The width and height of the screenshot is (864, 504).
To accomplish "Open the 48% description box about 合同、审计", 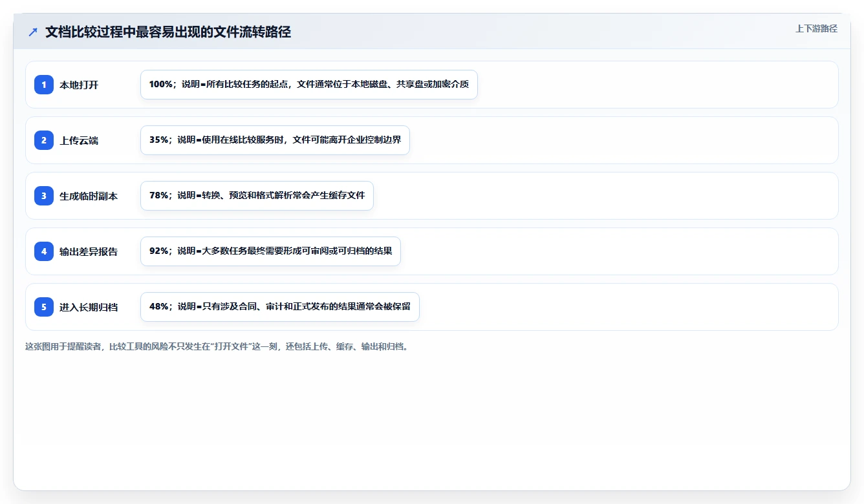I will point(280,307).
